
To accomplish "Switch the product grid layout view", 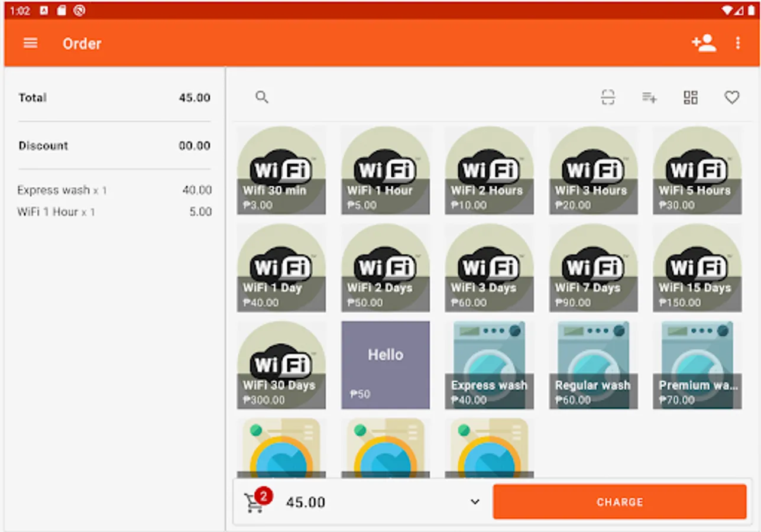I will pyautogui.click(x=691, y=98).
